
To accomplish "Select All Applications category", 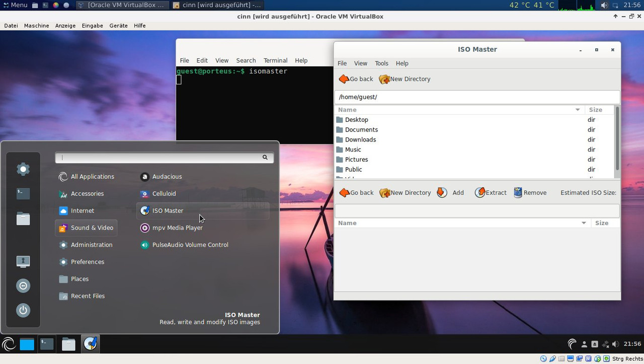I will pos(86,177).
